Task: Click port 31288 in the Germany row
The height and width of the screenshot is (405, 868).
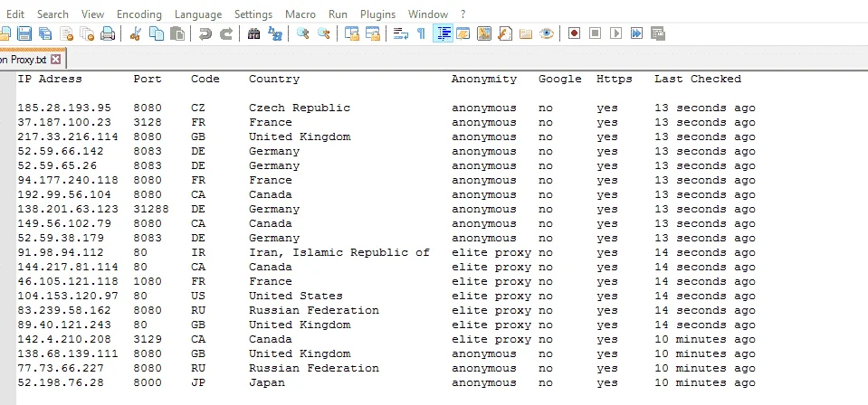Action: coord(151,209)
